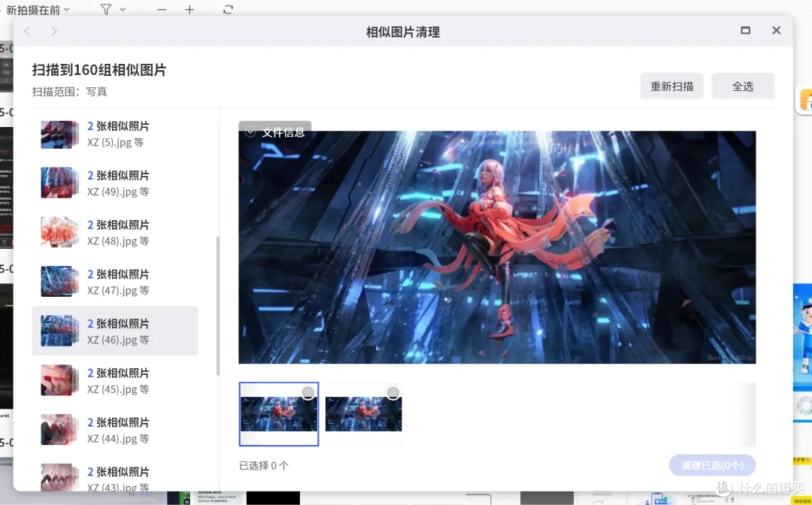The image size is (812, 505).
Task: Select the XZ (5).jpg similar photo group
Action: (115, 134)
